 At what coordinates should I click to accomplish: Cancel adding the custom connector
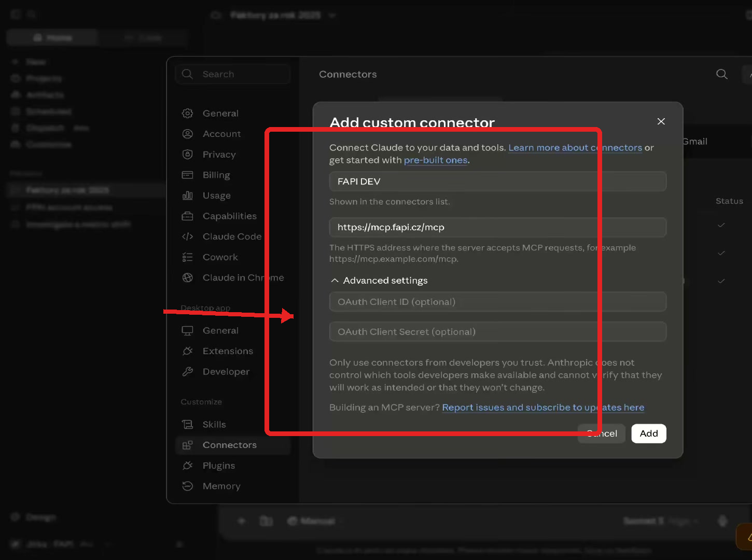[x=602, y=433]
